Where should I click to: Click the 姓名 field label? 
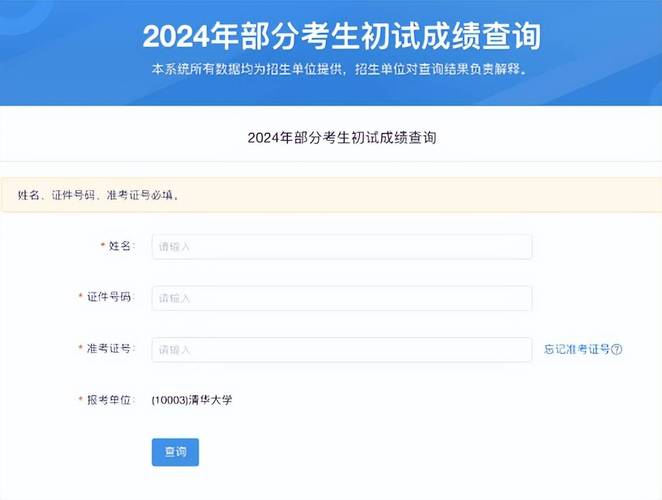point(120,246)
